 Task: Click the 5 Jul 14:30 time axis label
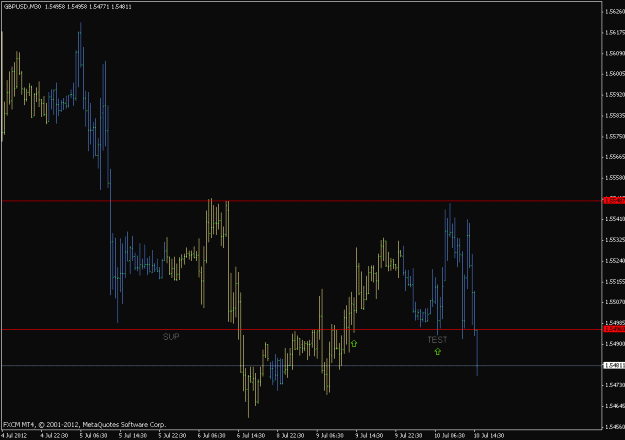tap(133, 436)
